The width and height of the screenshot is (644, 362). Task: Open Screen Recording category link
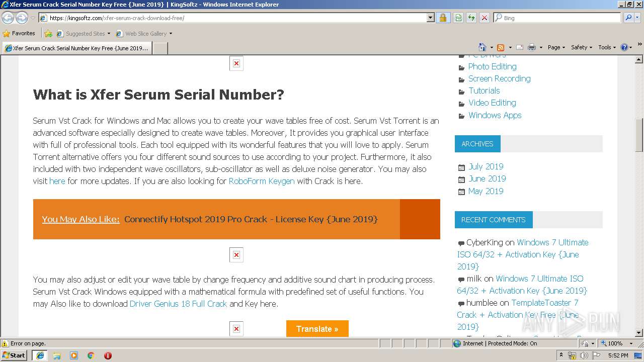(x=499, y=78)
